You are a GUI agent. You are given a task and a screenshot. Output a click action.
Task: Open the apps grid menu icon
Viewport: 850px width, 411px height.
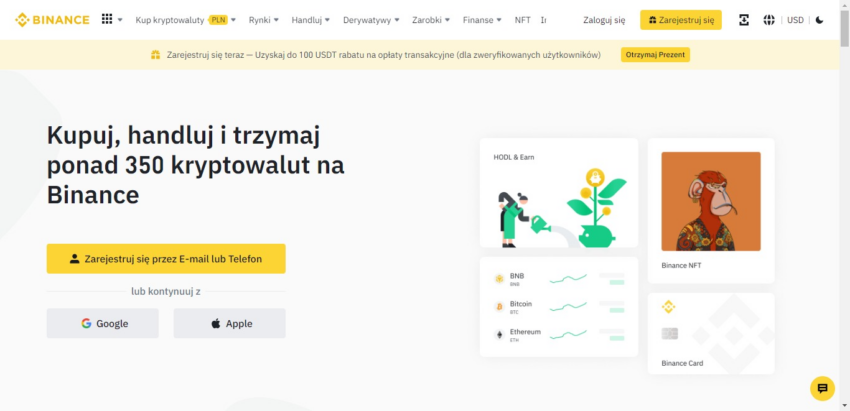[107, 19]
